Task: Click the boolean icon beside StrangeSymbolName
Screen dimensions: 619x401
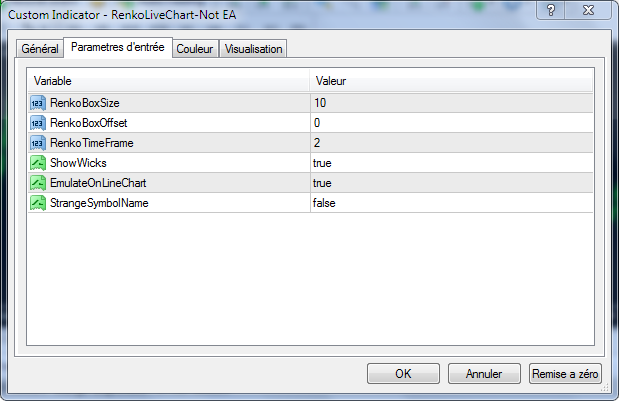Action: point(38,203)
